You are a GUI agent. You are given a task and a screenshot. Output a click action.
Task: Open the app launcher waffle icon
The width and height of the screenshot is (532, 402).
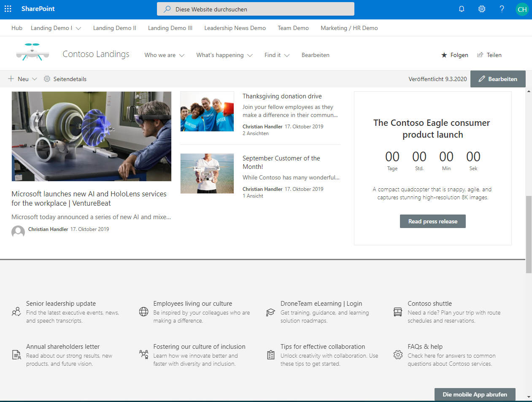[8, 9]
